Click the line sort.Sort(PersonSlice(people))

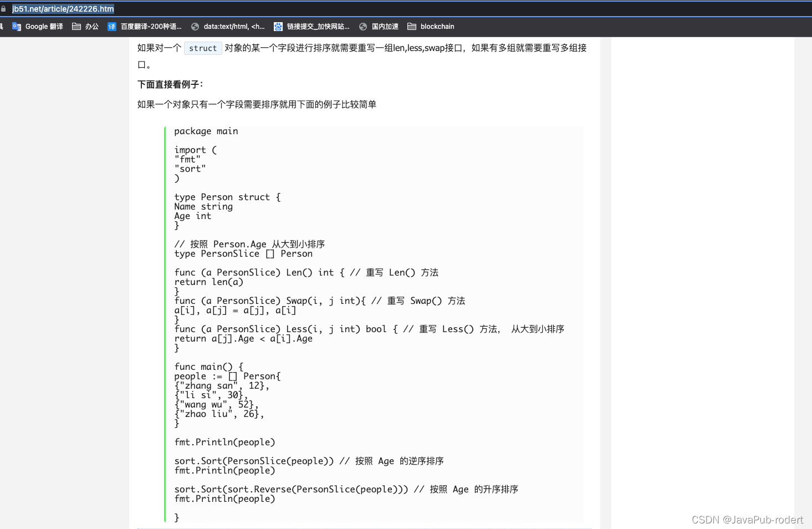click(x=309, y=461)
